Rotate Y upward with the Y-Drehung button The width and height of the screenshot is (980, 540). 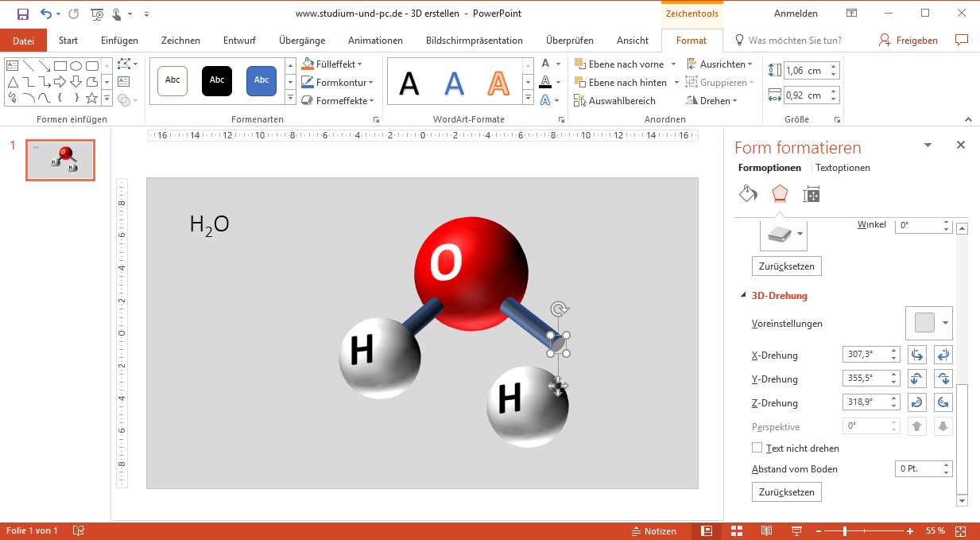917,379
